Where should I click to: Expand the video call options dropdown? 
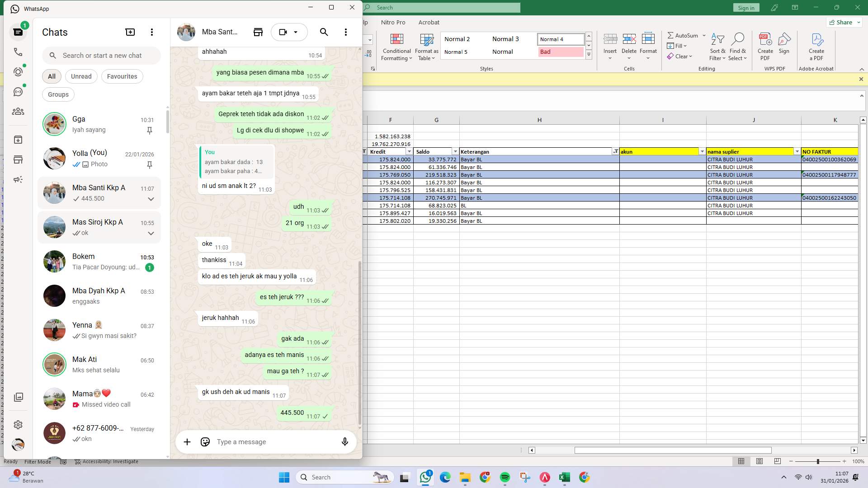pyautogui.click(x=296, y=32)
